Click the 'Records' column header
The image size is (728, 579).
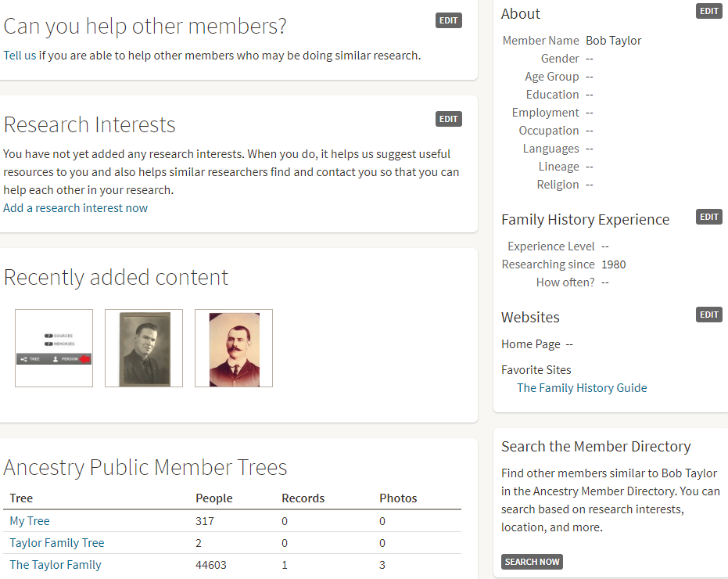(x=303, y=498)
